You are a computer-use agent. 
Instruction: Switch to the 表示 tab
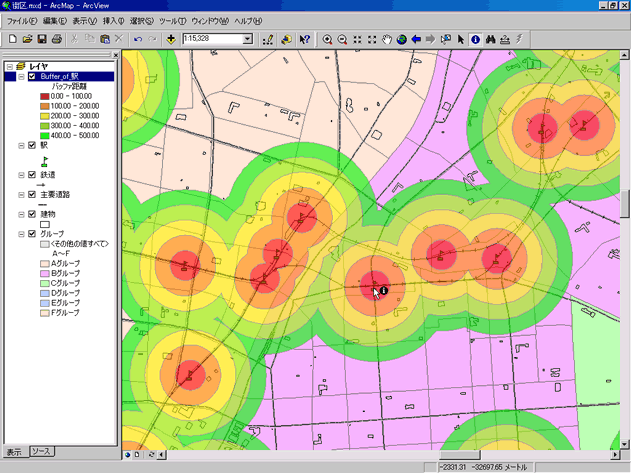click(14, 452)
